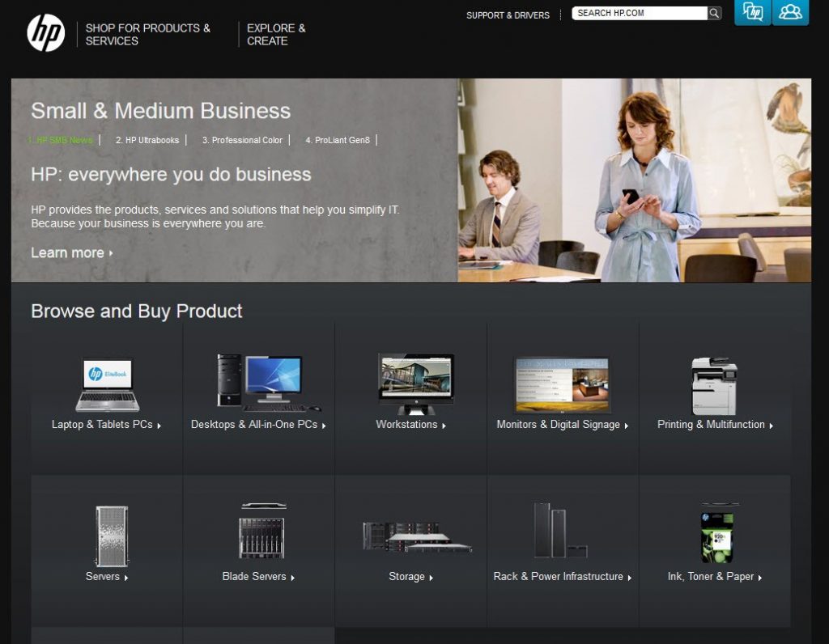829x644 pixels.
Task: Open the community people icon
Action: tap(790, 12)
